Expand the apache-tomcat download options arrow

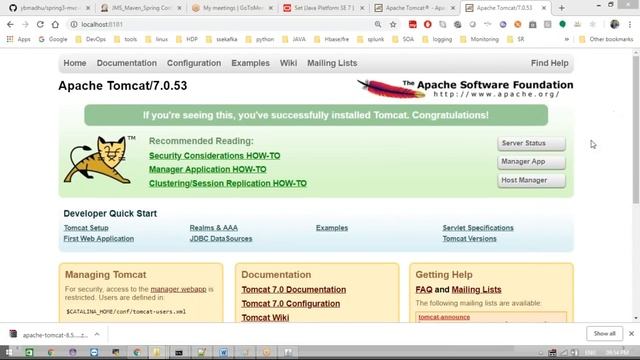(97, 334)
